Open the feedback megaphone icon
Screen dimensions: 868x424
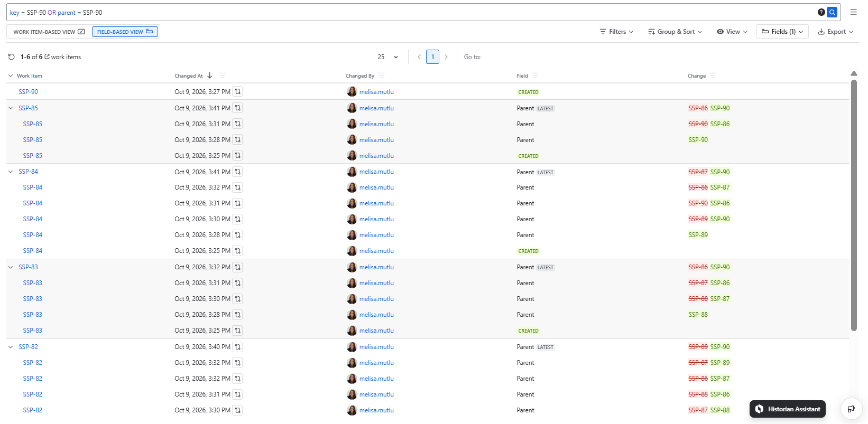pos(851,409)
